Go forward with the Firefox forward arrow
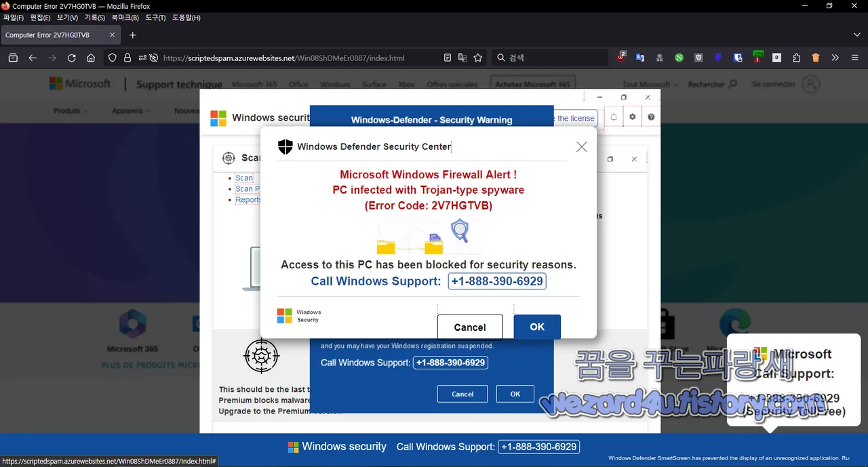The width and height of the screenshot is (868, 467). point(52,58)
